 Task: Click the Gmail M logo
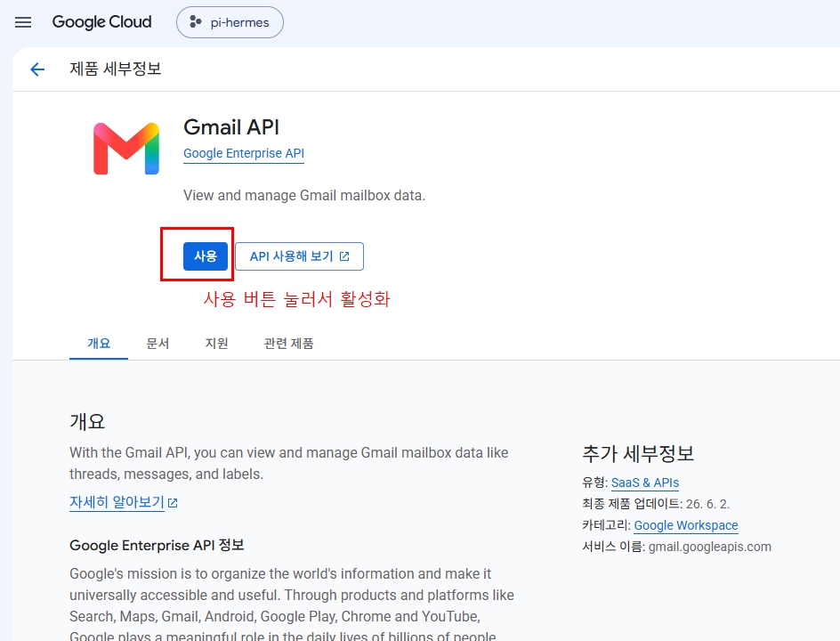pyautogui.click(x=126, y=149)
